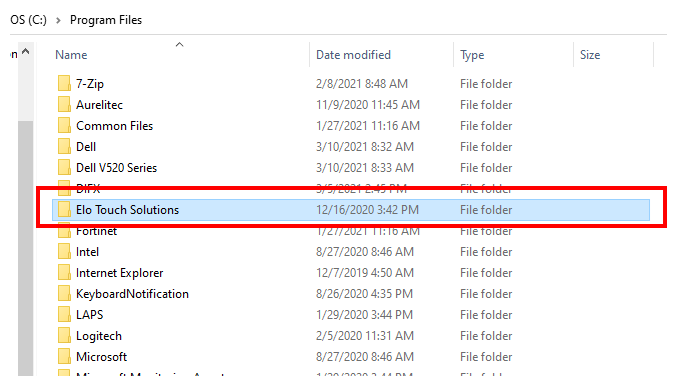Viewport: 674px width, 377px height.
Task: Select the Internet Explorer folder name
Action: [119, 273]
